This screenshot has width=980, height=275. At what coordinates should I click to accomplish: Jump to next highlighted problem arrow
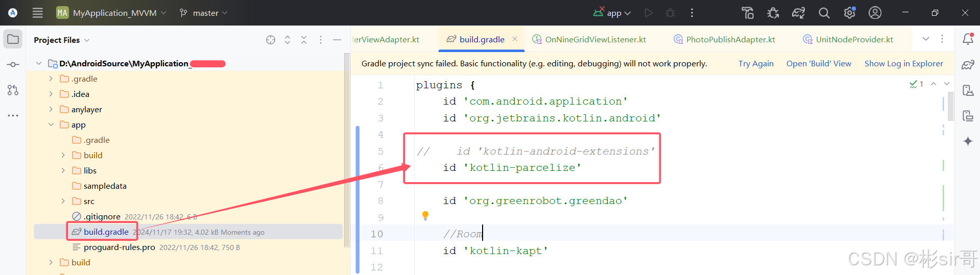click(947, 84)
